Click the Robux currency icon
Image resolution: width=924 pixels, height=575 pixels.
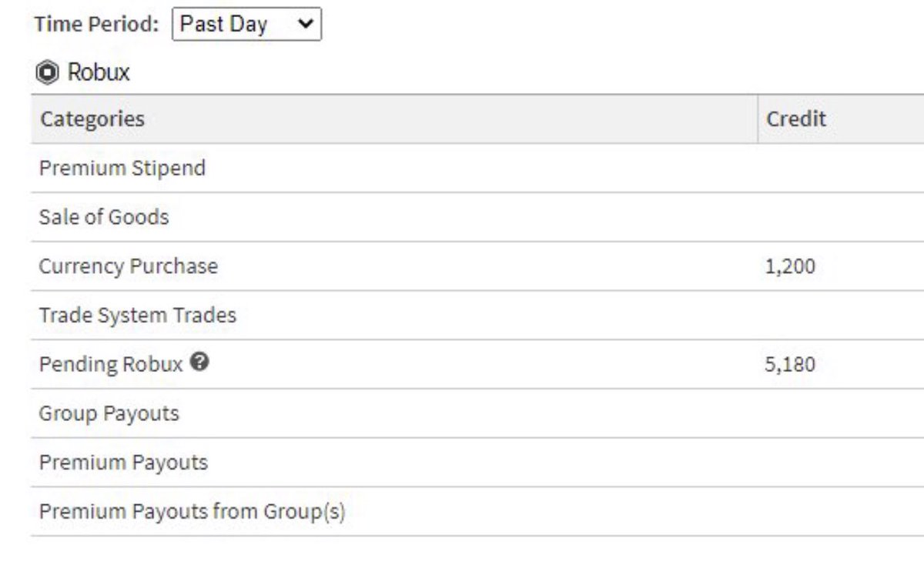(x=48, y=73)
